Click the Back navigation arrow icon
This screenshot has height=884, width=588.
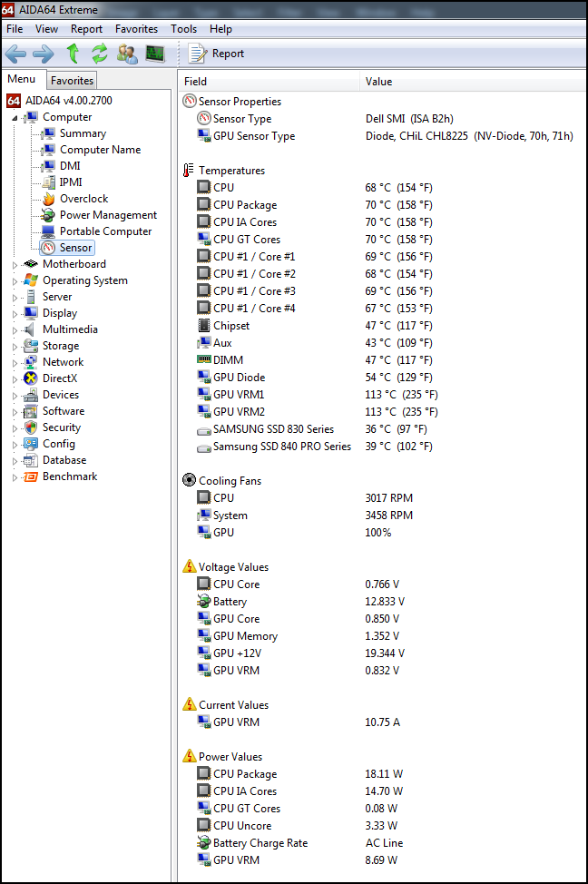15,54
